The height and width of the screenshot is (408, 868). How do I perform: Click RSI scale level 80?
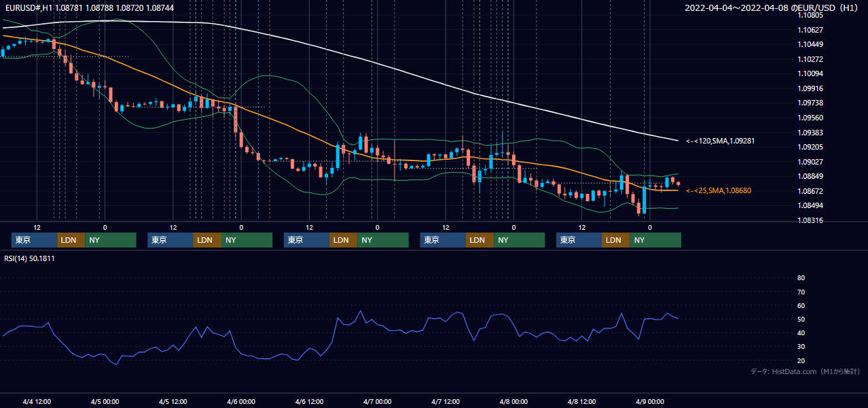coord(801,278)
